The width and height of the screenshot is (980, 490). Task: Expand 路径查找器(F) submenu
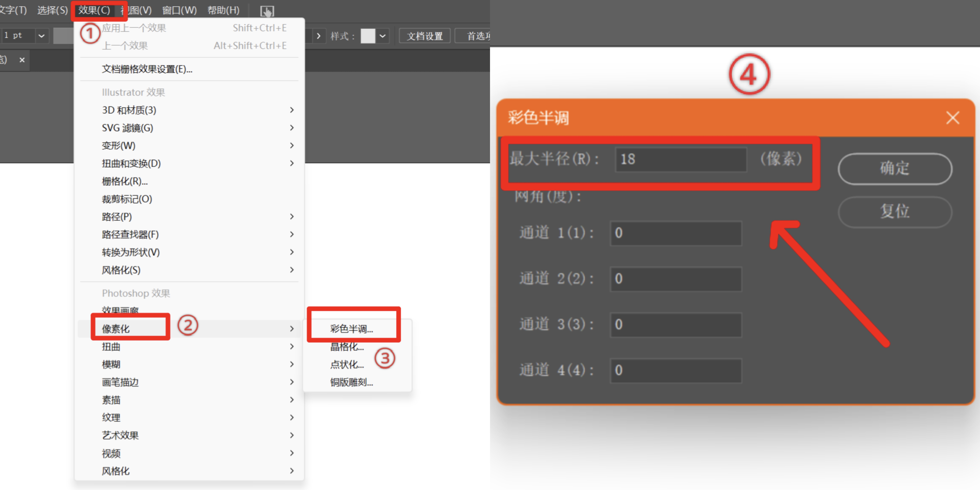[189, 234]
